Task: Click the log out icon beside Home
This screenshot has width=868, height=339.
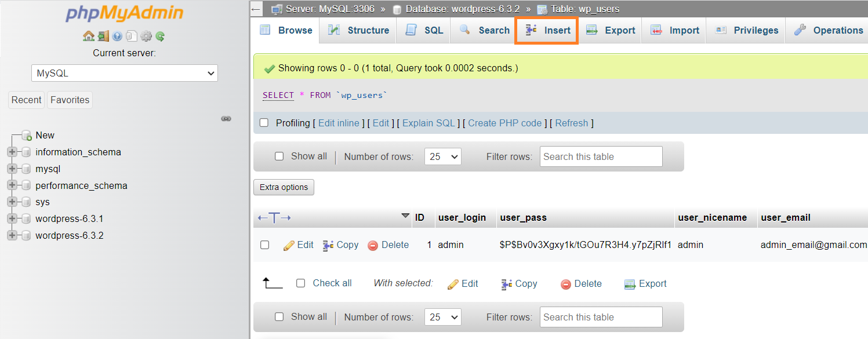Action: tap(103, 36)
